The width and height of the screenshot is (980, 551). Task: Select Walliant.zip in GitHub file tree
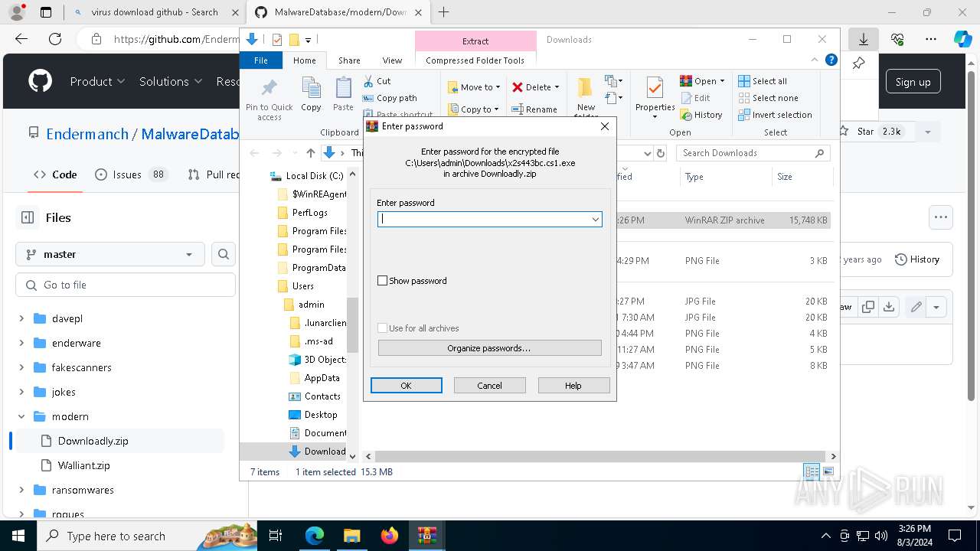coord(83,465)
